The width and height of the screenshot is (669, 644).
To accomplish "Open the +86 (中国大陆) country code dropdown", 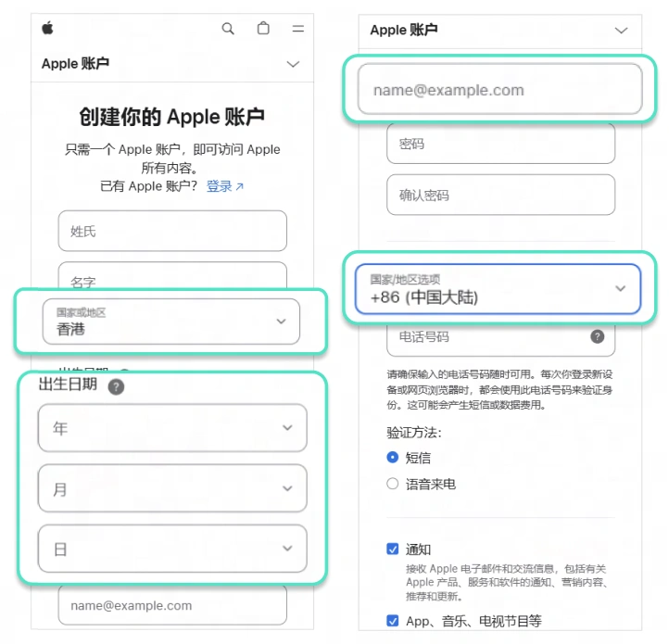I will [498, 289].
